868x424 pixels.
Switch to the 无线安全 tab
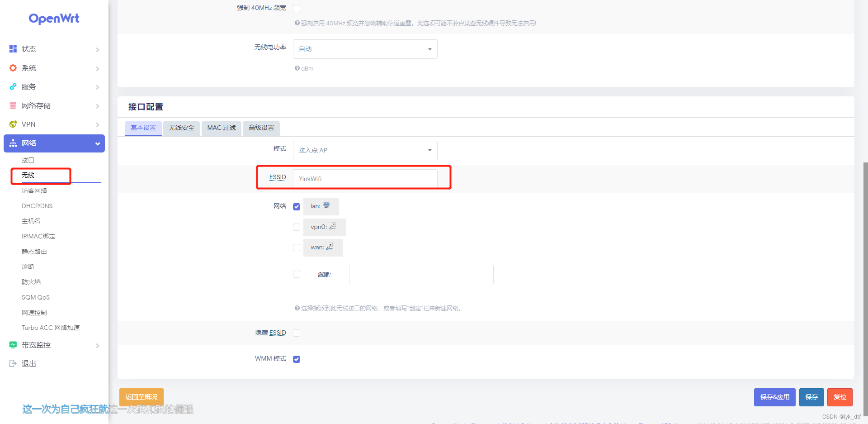tap(181, 128)
